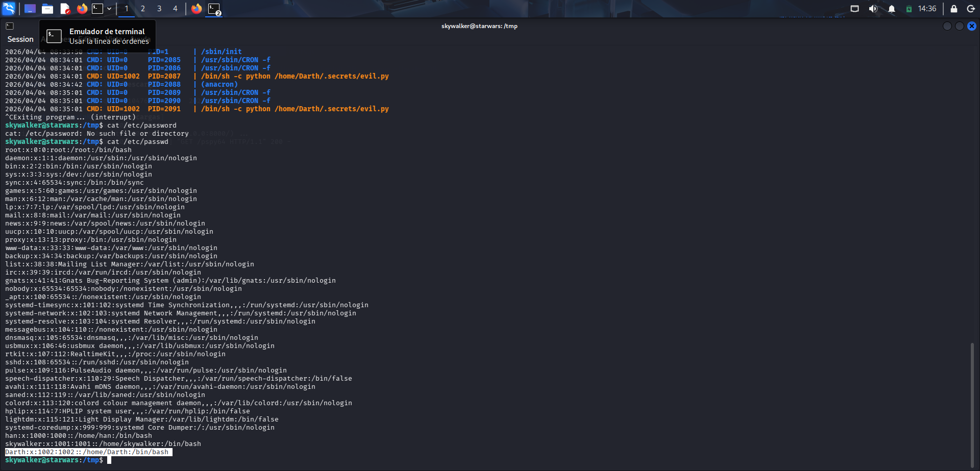Lock the screen with padlock icon

click(953, 9)
